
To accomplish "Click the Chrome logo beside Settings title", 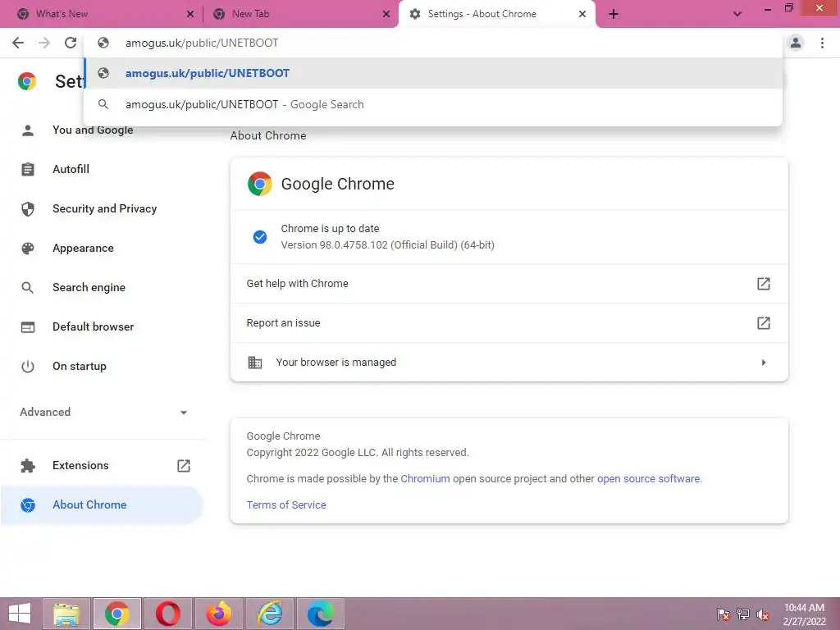I will (27, 81).
